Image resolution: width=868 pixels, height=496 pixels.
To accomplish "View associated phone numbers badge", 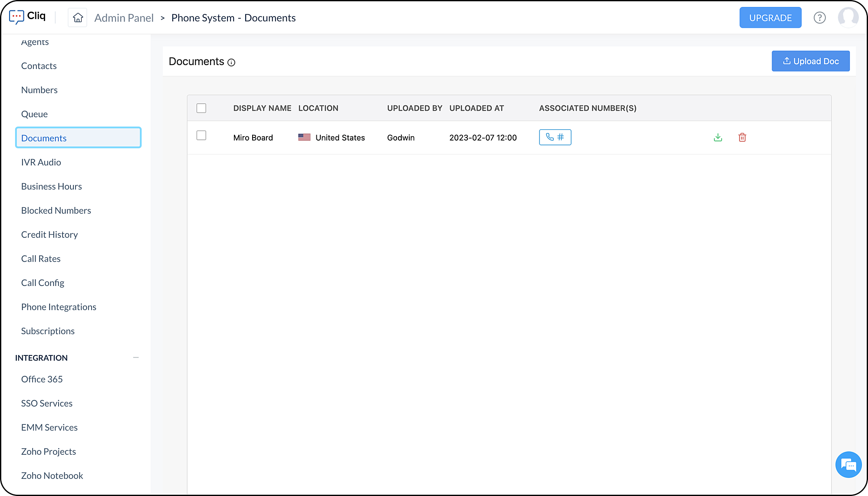I will [x=555, y=137].
